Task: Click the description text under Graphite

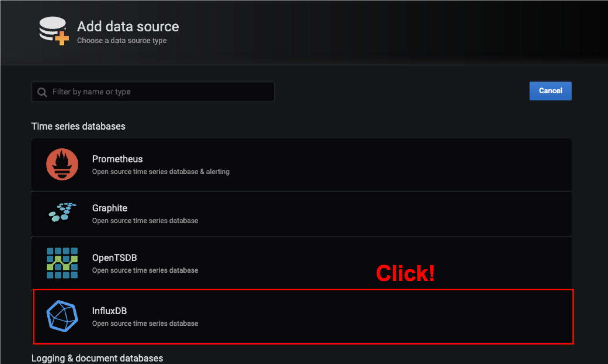Action: (145, 221)
